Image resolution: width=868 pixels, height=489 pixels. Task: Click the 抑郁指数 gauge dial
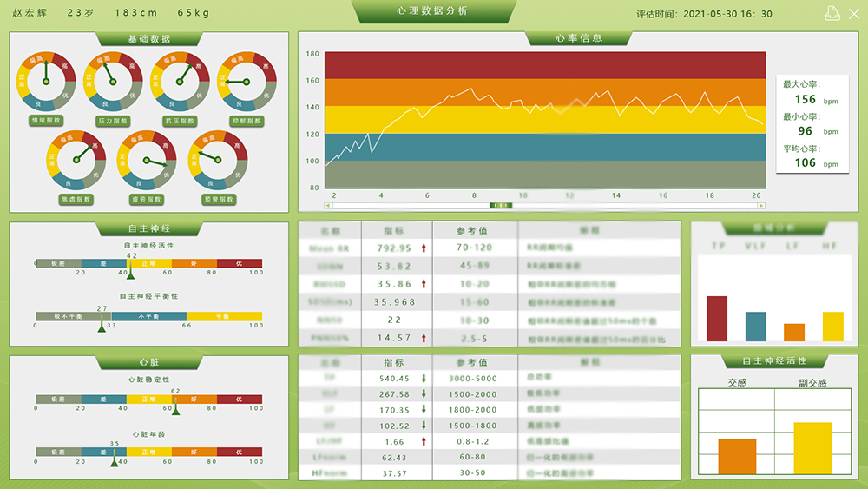point(247,81)
